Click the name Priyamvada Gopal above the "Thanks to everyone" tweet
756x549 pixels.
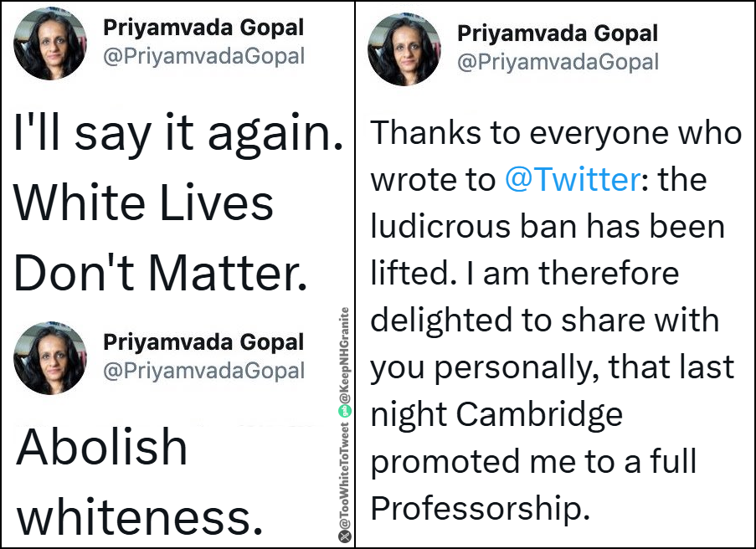click(558, 33)
